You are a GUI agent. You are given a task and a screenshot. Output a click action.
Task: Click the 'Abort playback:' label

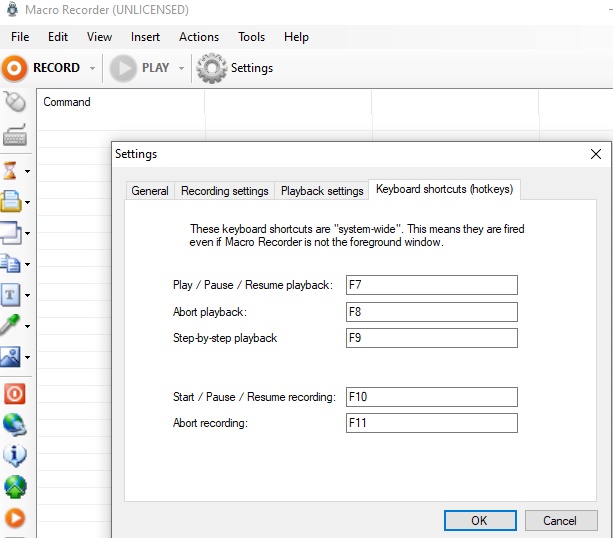tap(210, 312)
